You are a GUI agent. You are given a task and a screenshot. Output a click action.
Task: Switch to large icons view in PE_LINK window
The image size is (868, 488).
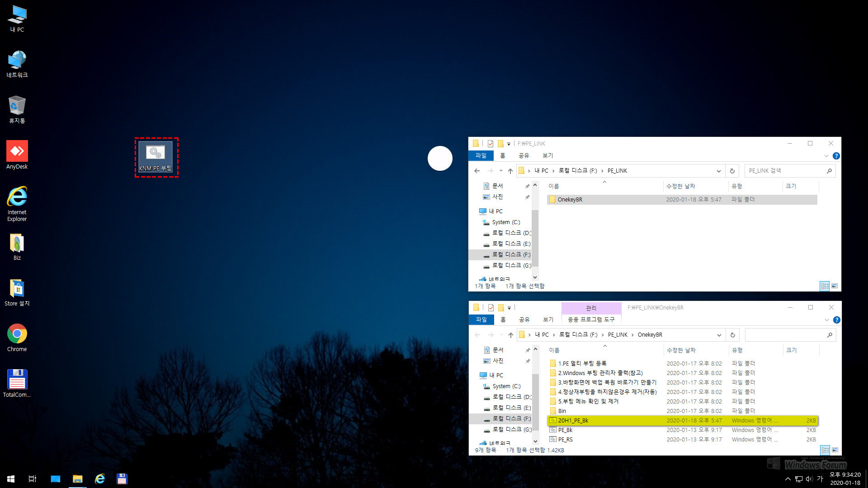[835, 286]
